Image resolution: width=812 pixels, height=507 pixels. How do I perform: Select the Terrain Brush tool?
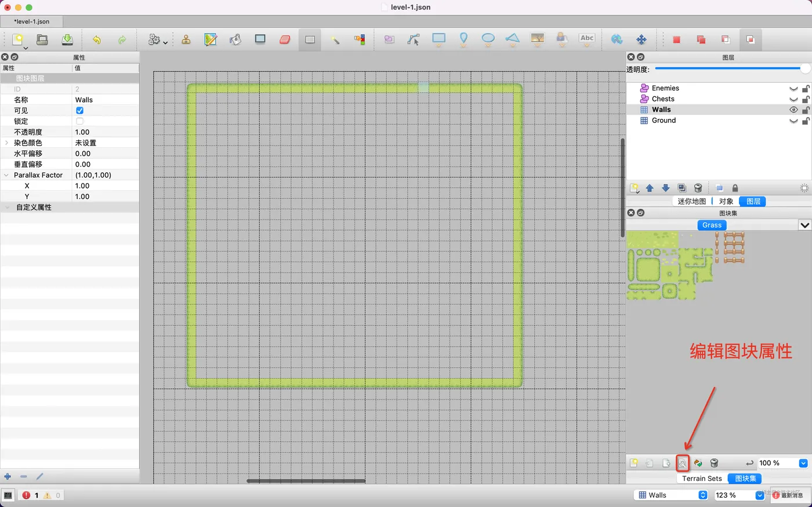(x=211, y=39)
